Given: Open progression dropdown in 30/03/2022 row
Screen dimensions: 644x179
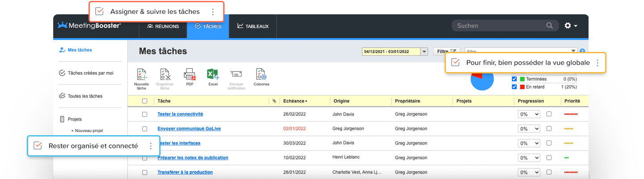Looking at the screenshot, I should [529, 143].
